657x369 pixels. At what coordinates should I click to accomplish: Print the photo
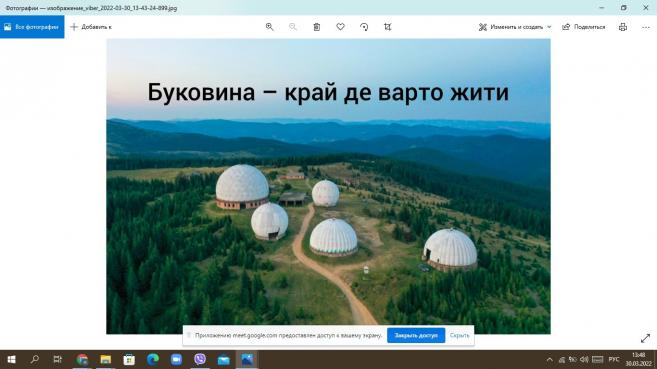tap(623, 27)
